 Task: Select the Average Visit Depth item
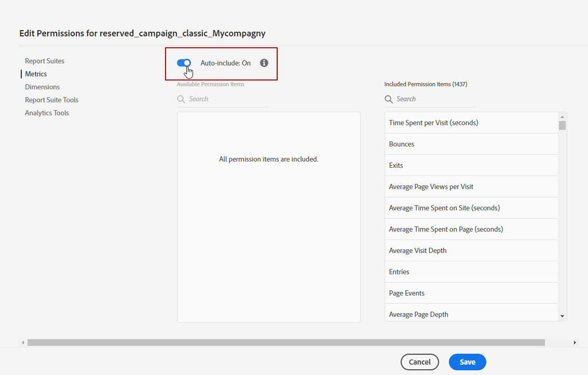tap(471, 250)
